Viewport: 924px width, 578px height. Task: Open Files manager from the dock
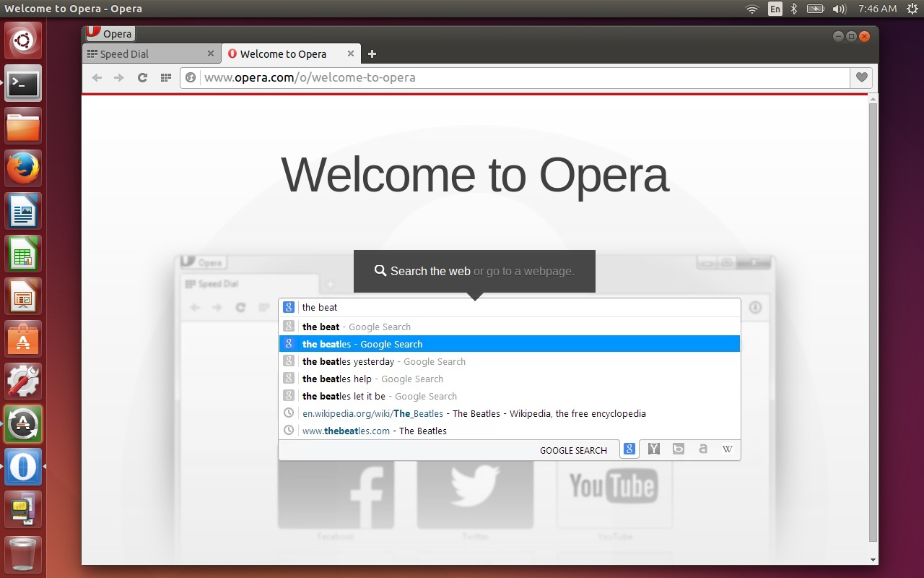[x=24, y=126]
